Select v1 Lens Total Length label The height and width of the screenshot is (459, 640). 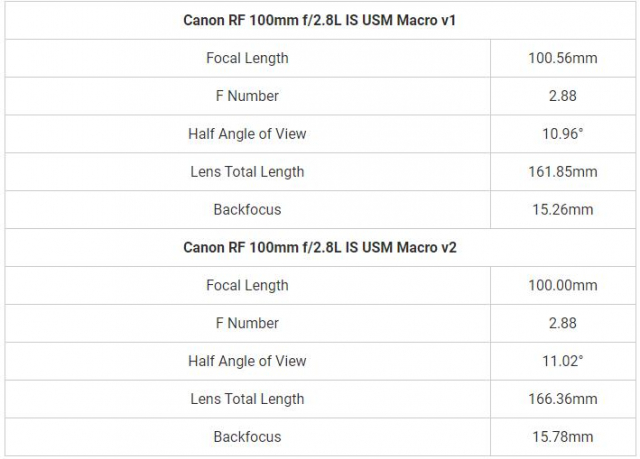tap(247, 172)
